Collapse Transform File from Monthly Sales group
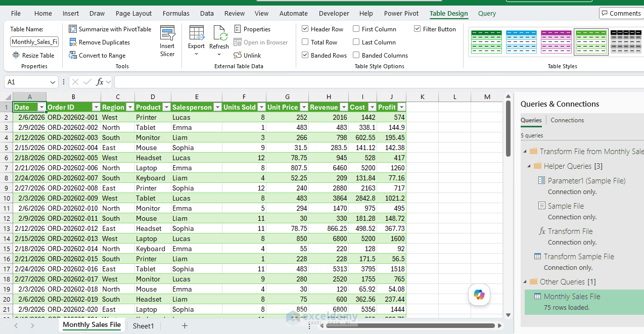 (x=526, y=152)
